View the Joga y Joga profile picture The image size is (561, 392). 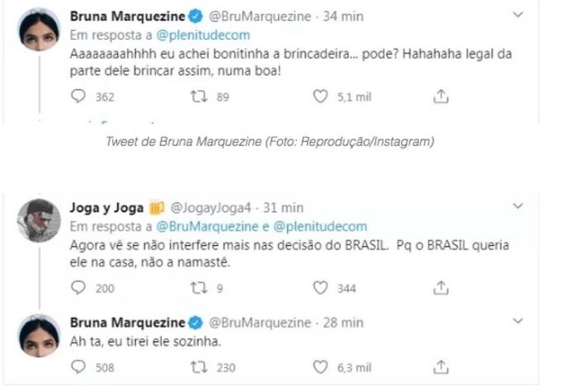[x=38, y=219]
